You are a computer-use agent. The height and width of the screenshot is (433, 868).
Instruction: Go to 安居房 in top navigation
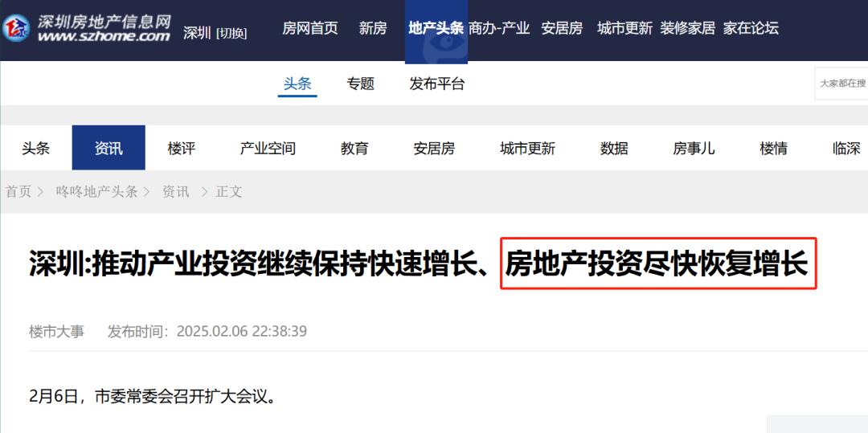pos(562,28)
